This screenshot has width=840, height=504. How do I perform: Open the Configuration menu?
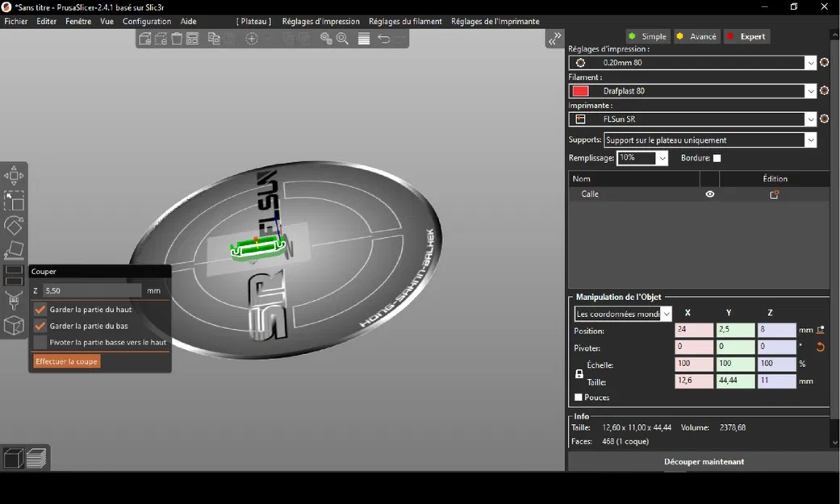(x=146, y=22)
